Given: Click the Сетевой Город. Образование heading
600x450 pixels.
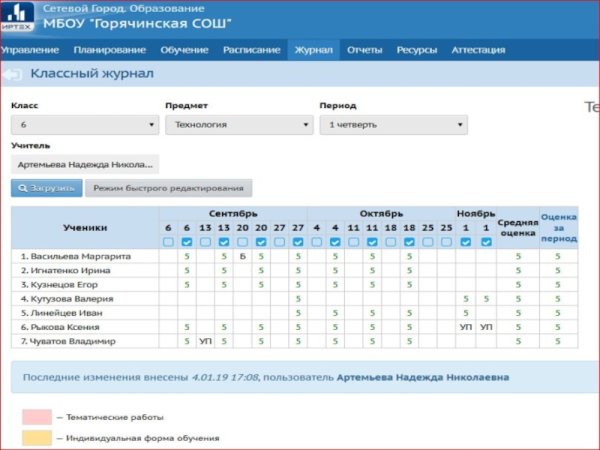Looking at the screenshot, I should [x=124, y=8].
